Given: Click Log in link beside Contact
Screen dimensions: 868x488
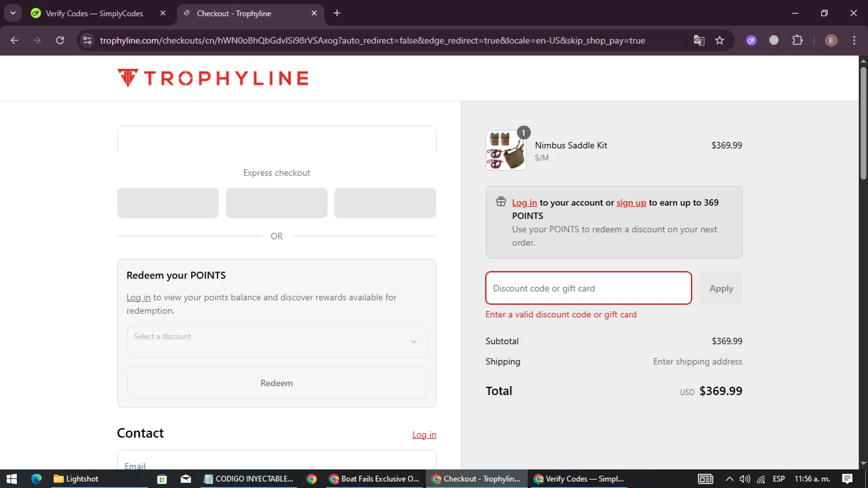Looking at the screenshot, I should coord(424,435).
